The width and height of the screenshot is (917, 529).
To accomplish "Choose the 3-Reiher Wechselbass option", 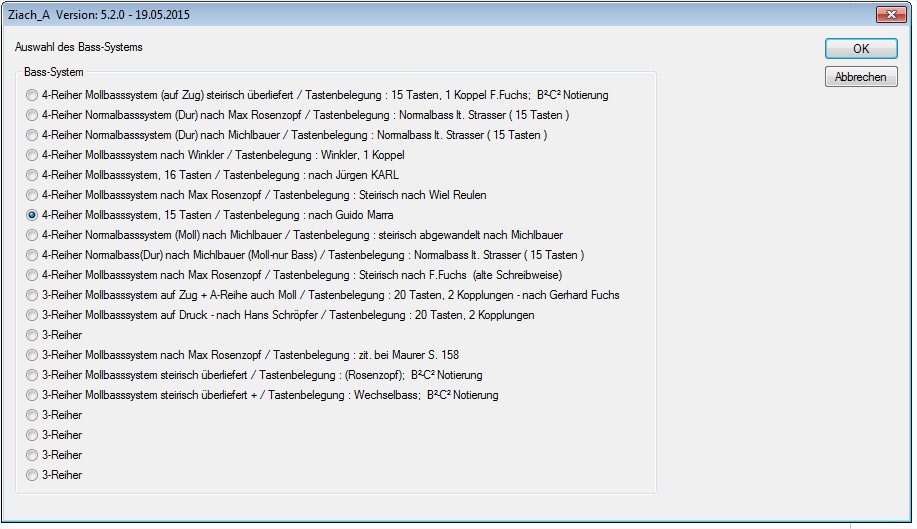I will click(33, 395).
